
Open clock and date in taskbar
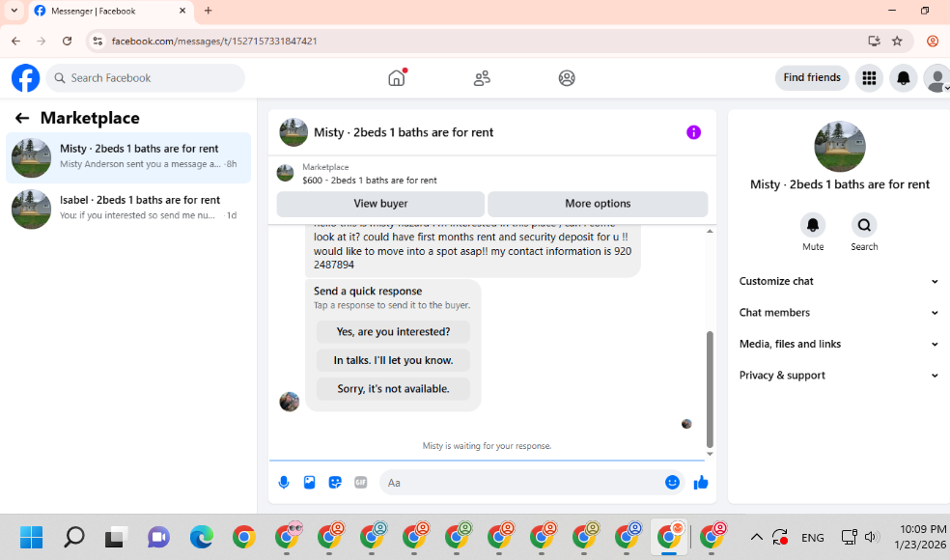click(x=921, y=537)
